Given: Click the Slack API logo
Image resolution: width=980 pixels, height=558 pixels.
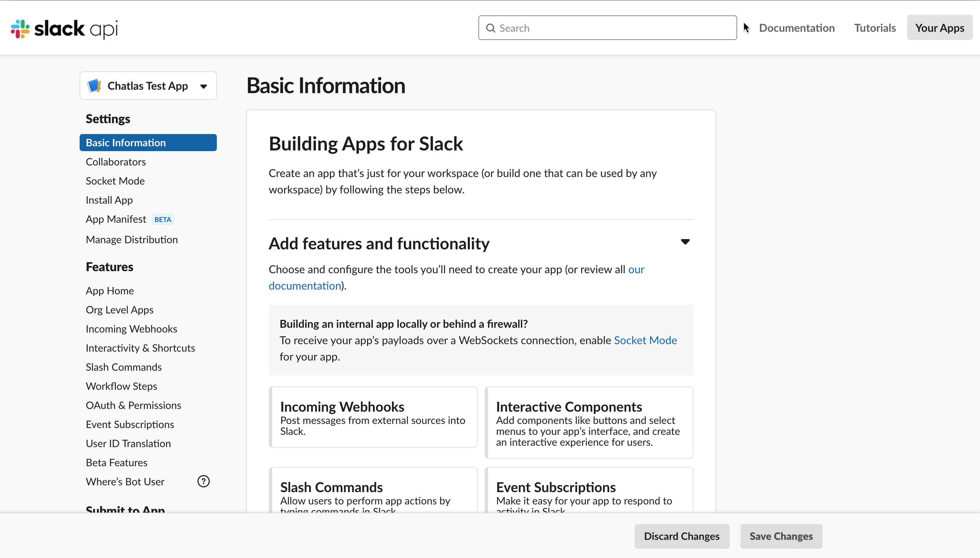Looking at the screenshot, I should pyautogui.click(x=64, y=29).
